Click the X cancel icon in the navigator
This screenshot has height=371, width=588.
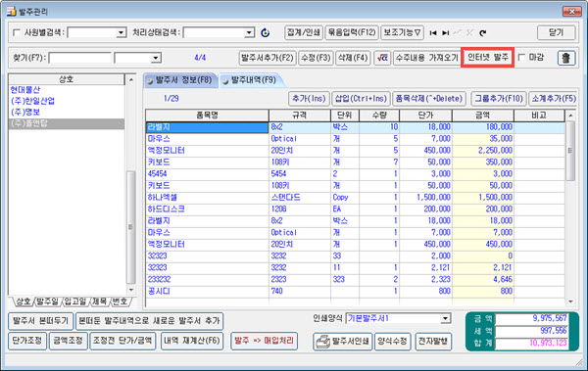point(469,33)
